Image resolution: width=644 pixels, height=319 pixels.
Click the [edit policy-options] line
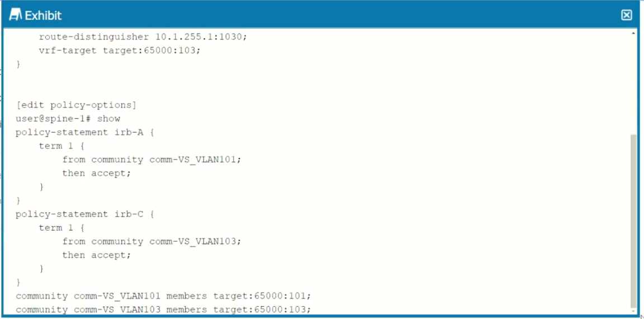(x=76, y=105)
